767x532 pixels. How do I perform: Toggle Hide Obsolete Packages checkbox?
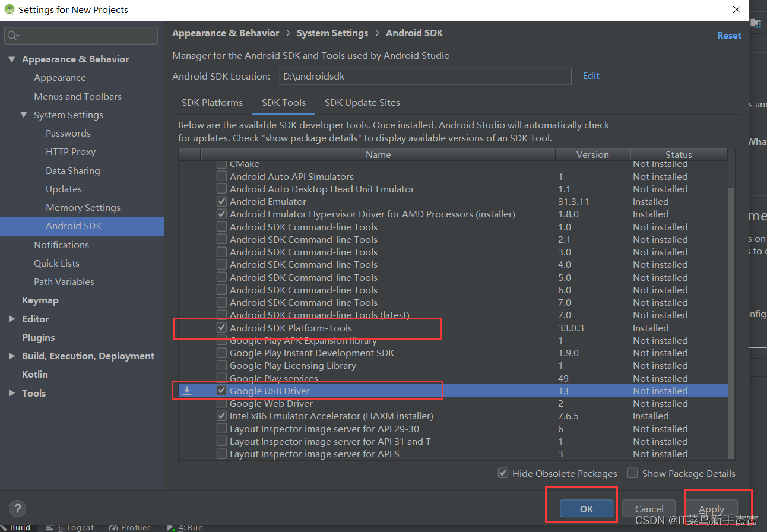(x=503, y=473)
